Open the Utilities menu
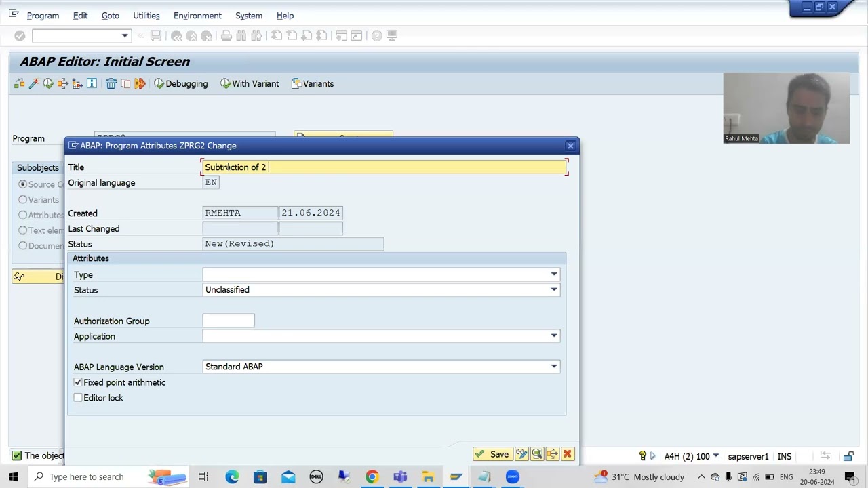868x488 pixels. pos(146,15)
